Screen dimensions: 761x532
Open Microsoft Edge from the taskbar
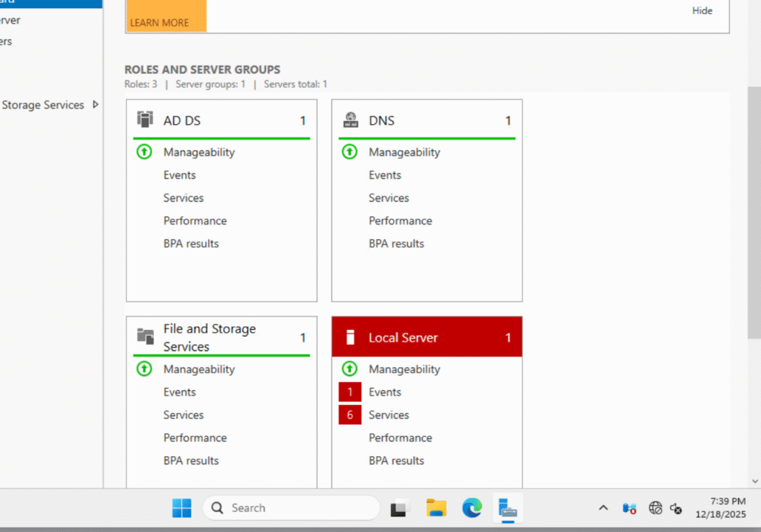pos(472,508)
